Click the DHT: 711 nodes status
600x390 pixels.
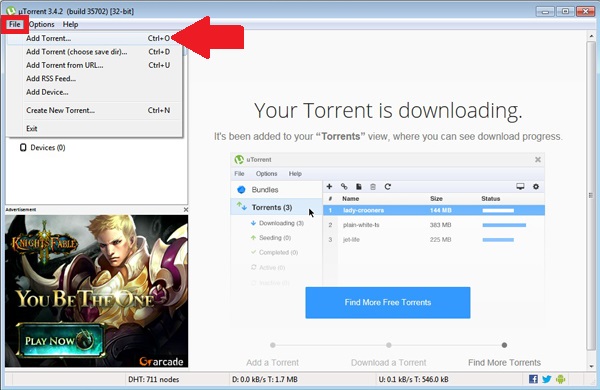(x=153, y=379)
